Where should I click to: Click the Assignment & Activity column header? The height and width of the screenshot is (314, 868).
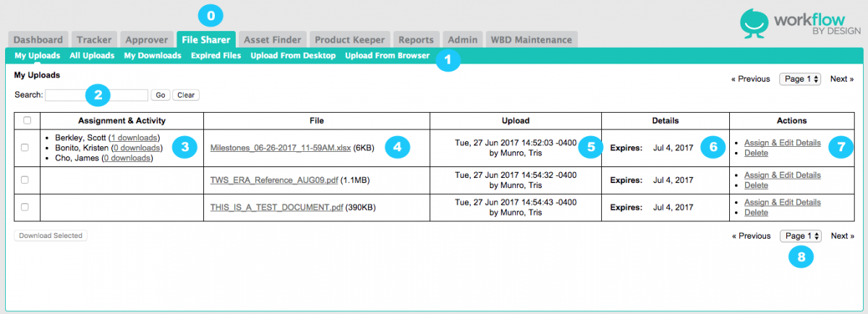[122, 120]
